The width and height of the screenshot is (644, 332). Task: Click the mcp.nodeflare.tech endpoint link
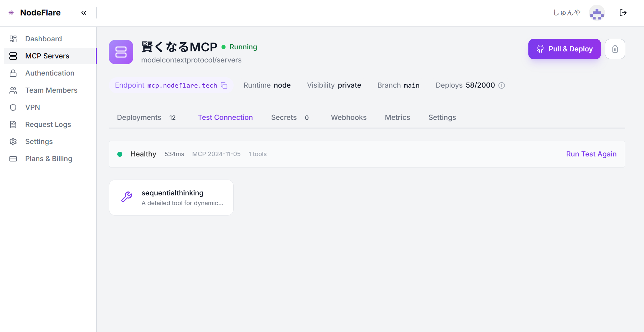tap(182, 85)
